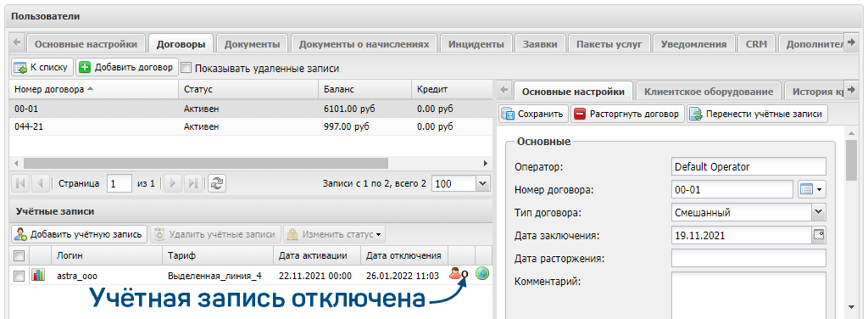Open the Клиентское оборудование tab
This screenshot has width=868, height=319.
709,92
